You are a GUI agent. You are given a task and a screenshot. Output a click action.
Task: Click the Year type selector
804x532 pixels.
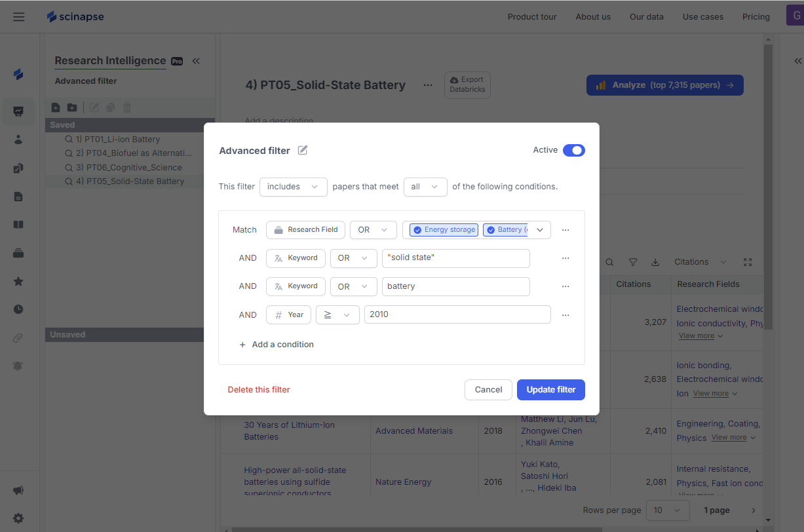pyautogui.click(x=288, y=315)
